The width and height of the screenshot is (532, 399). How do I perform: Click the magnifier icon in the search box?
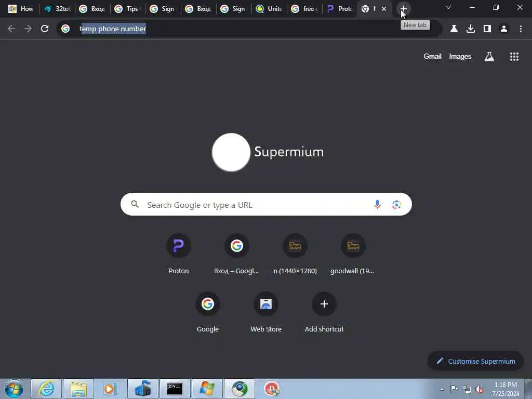(x=135, y=204)
